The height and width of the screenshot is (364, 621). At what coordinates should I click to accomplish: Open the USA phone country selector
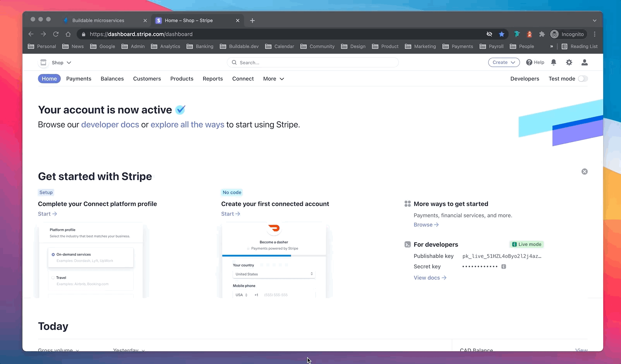(242, 295)
